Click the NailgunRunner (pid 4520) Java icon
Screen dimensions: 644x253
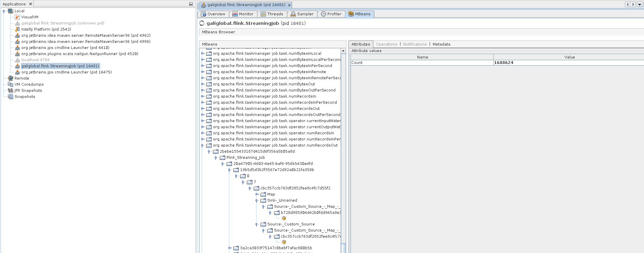click(17, 54)
